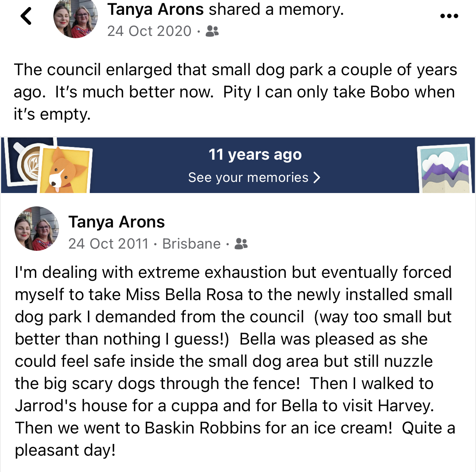
Task: Open the three-dot post options menu
Action: pos(449,16)
